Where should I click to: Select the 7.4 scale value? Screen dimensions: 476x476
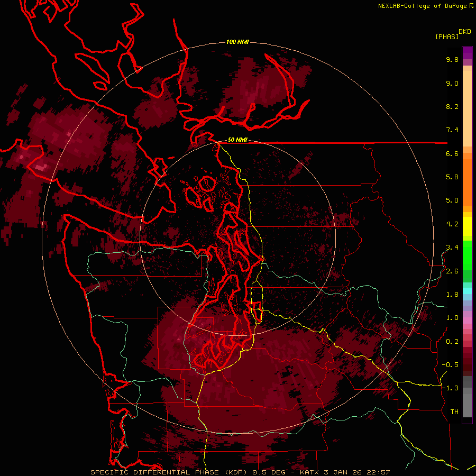452,130
